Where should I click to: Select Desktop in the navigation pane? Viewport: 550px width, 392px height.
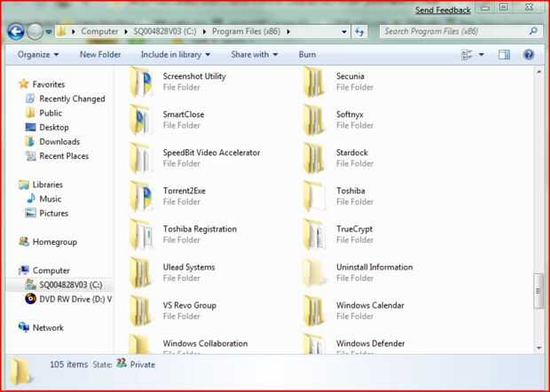(53, 128)
